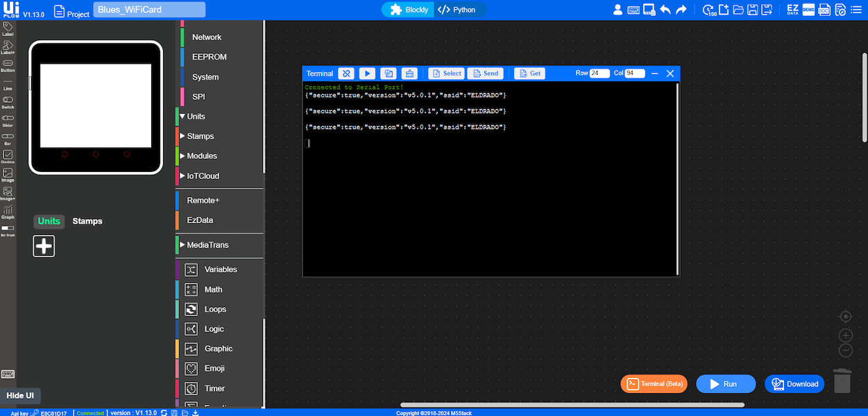Click the refresh icon in status bar
This screenshot has height=416, width=868.
pyautogui.click(x=164, y=413)
